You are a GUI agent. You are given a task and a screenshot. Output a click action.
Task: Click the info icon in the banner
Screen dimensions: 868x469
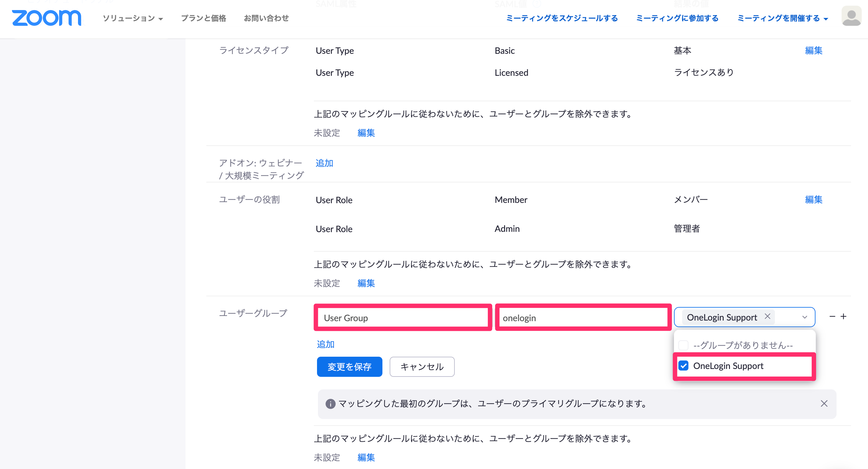(330, 404)
